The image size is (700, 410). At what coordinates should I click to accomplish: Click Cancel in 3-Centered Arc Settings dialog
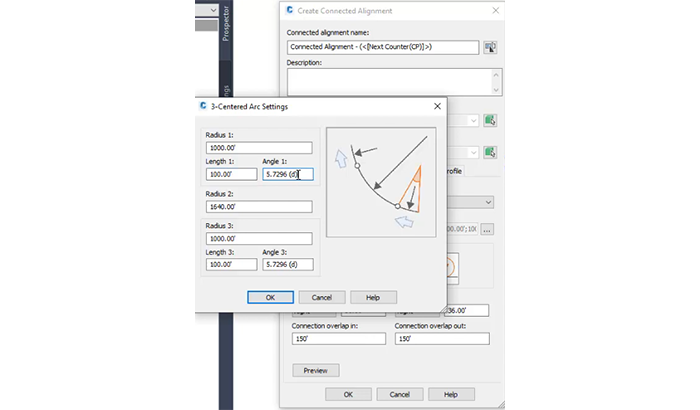(x=321, y=297)
